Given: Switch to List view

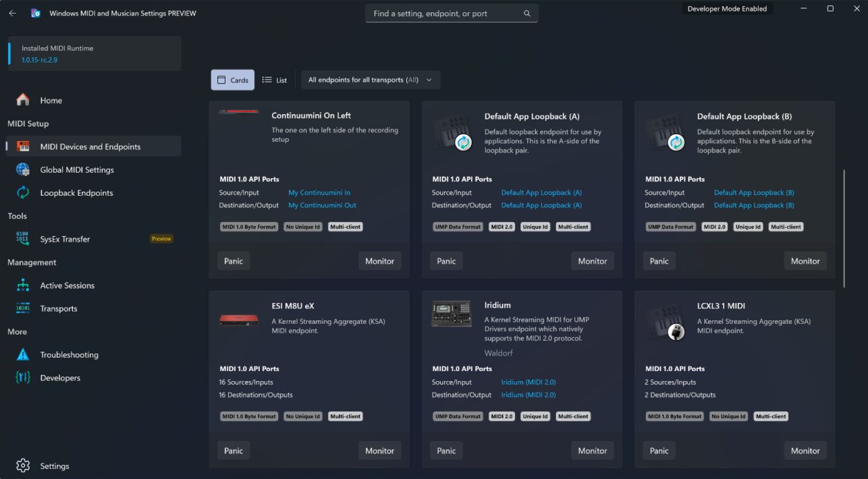Looking at the screenshot, I should click(275, 80).
